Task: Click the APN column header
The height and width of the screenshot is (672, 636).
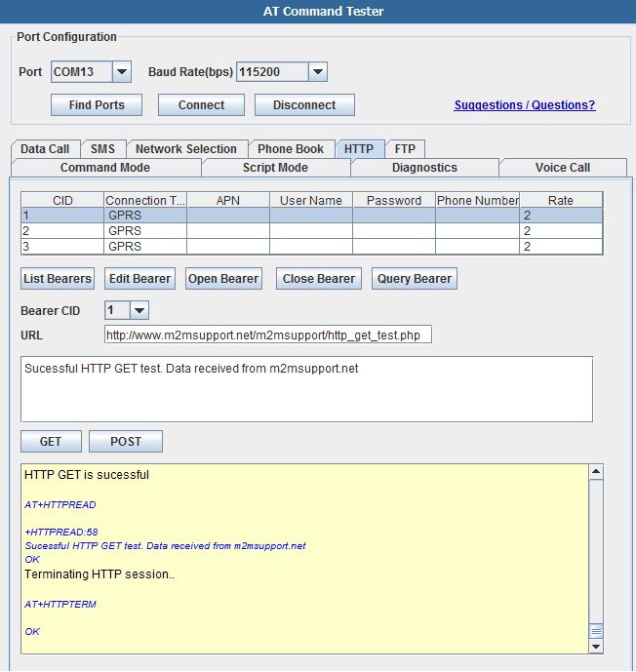Action: click(x=228, y=200)
